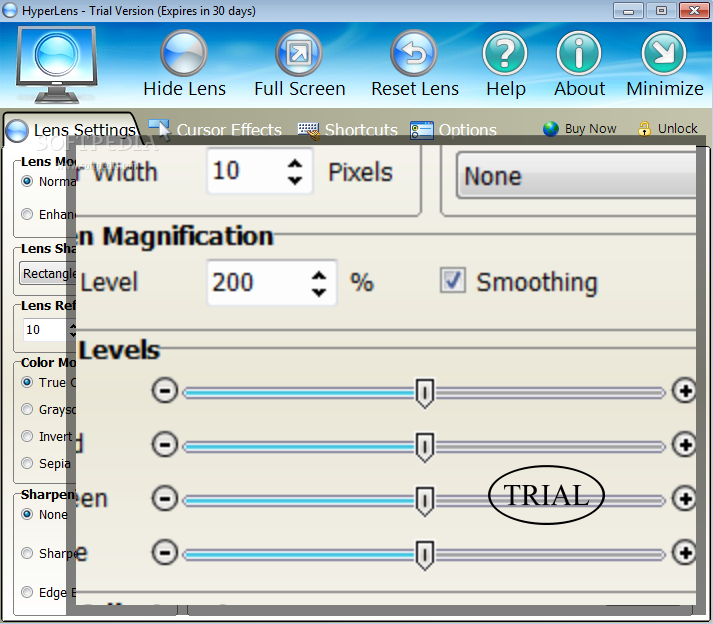Decrease magnification Level with down arrow
The height and width of the screenshot is (624, 713).
[319, 292]
